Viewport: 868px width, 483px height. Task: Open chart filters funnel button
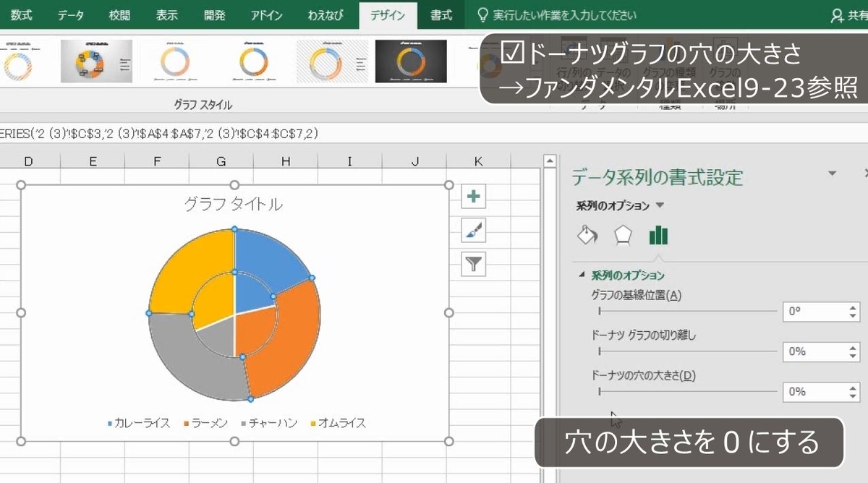click(473, 264)
